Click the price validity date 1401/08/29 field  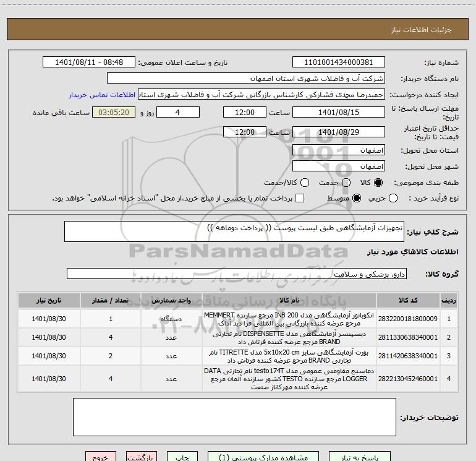339,132
